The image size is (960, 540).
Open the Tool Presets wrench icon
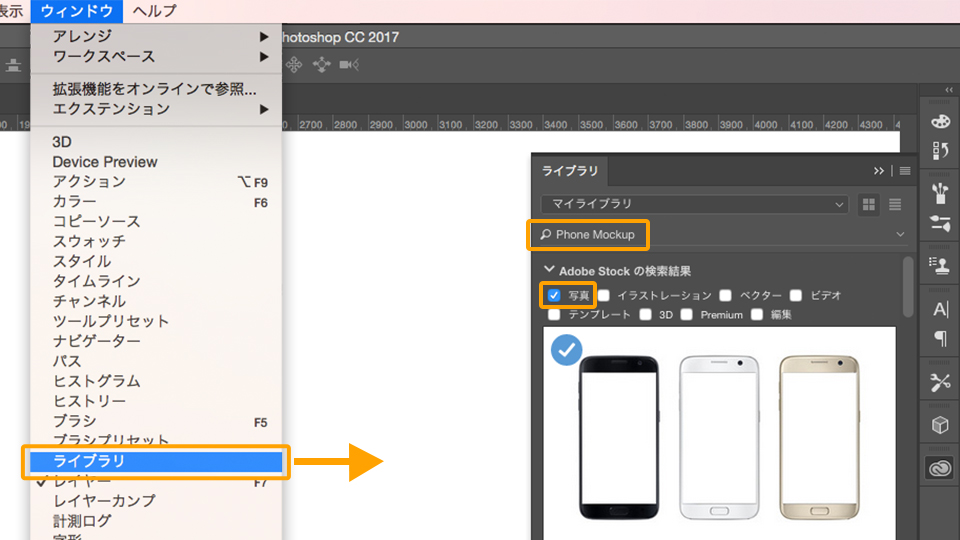tap(940, 382)
